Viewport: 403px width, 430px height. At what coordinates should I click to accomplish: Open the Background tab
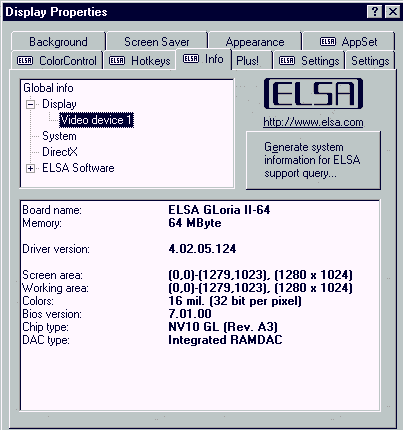click(x=58, y=42)
